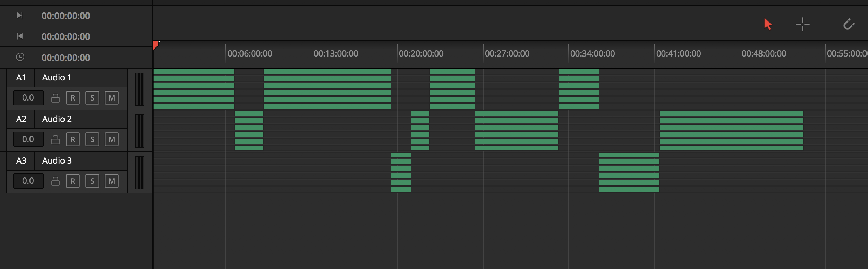The height and width of the screenshot is (269, 868).
Task: Click the range in timecode value
Action: tap(66, 16)
